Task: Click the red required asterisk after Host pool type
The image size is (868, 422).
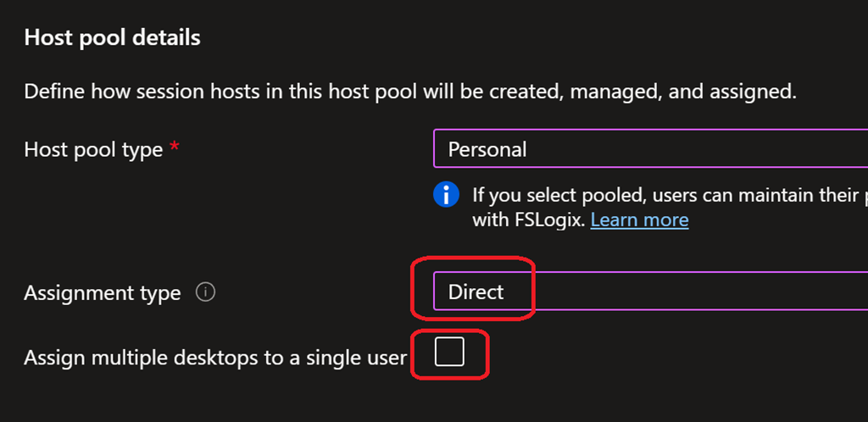Action: [175, 148]
